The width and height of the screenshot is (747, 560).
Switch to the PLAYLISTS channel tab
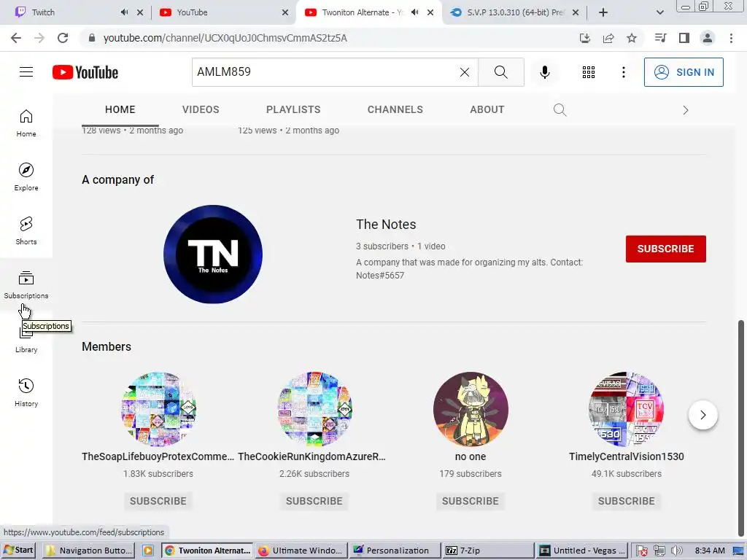(x=293, y=109)
